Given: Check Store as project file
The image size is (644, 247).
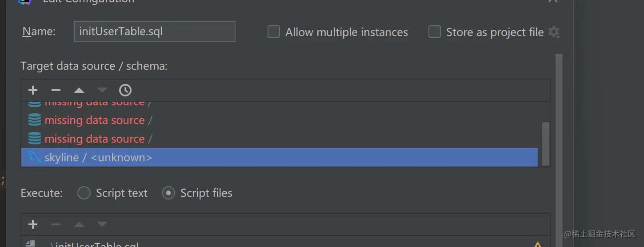Looking at the screenshot, I should 434,32.
